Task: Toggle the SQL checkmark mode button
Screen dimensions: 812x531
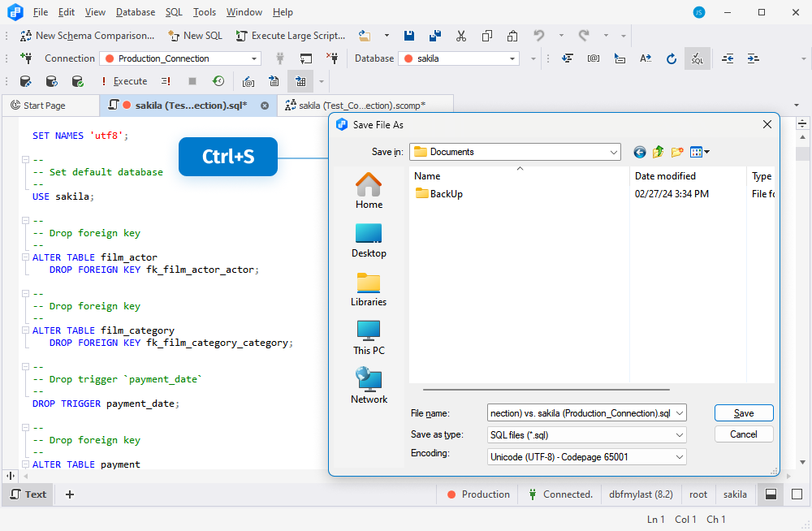Action: click(x=698, y=58)
